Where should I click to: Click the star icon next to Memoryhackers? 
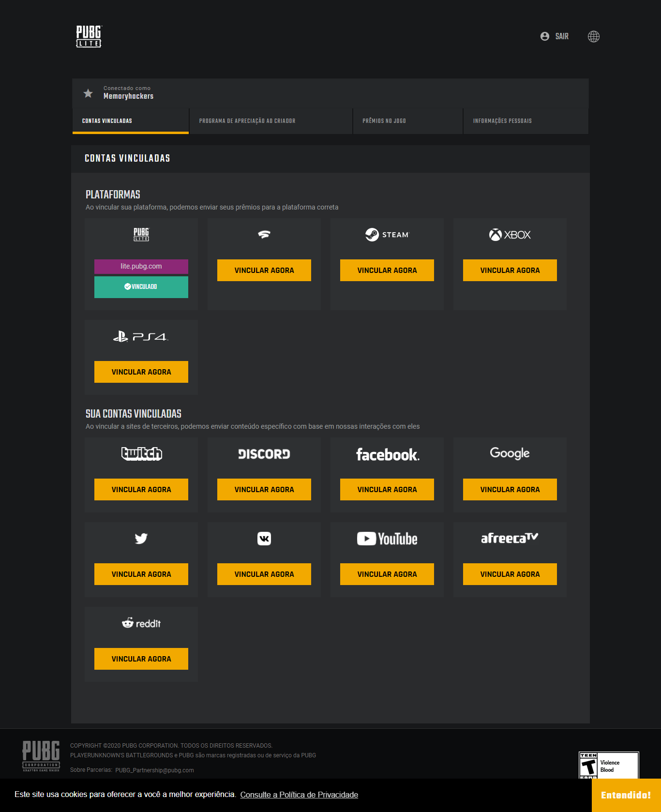tap(88, 93)
